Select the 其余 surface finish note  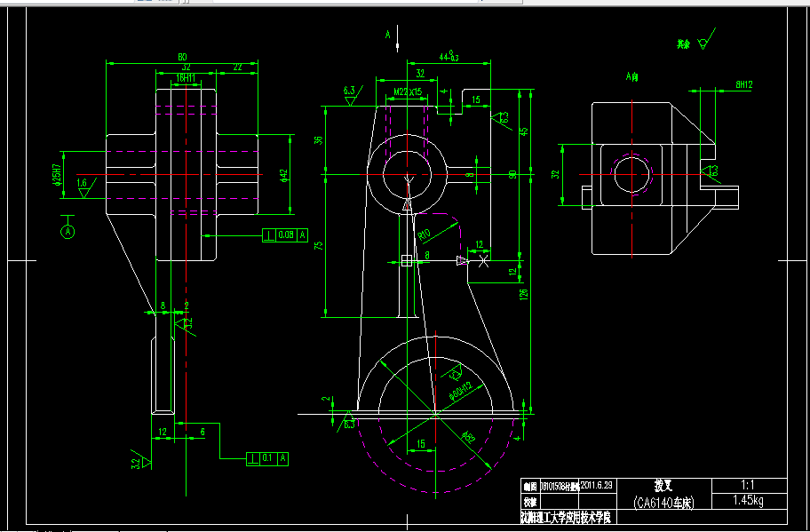pos(684,44)
